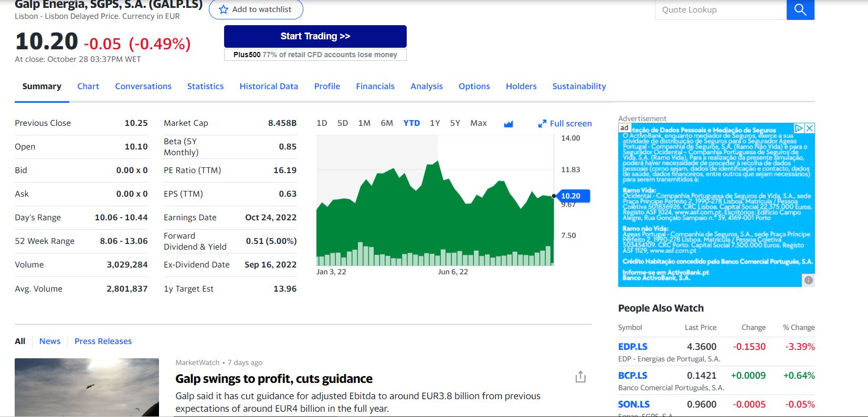
Task: Click the 10.20 price marker on chart
Action: pos(573,196)
